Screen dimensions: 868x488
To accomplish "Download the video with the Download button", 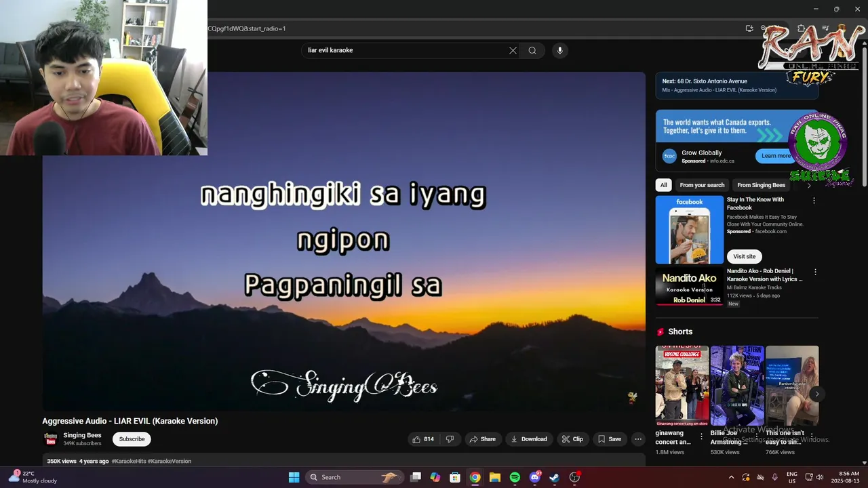I will (529, 439).
